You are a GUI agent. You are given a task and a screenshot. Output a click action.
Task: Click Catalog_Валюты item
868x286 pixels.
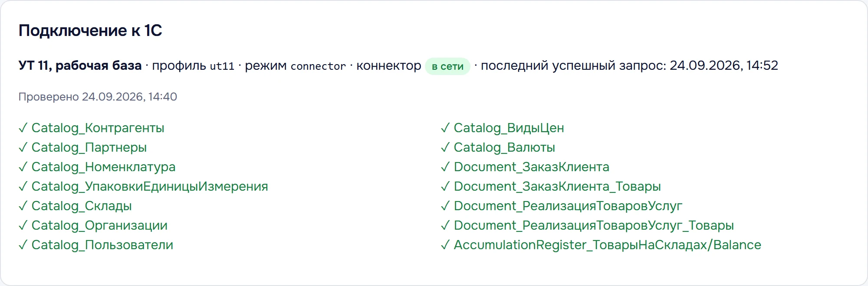pyautogui.click(x=498, y=147)
